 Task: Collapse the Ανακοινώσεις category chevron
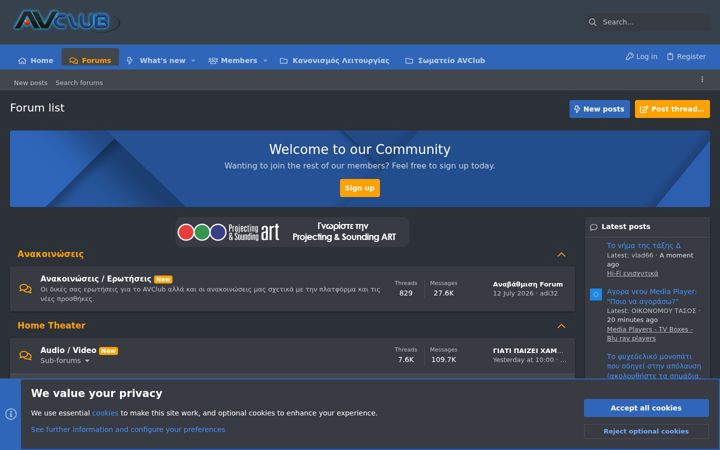pyautogui.click(x=561, y=254)
